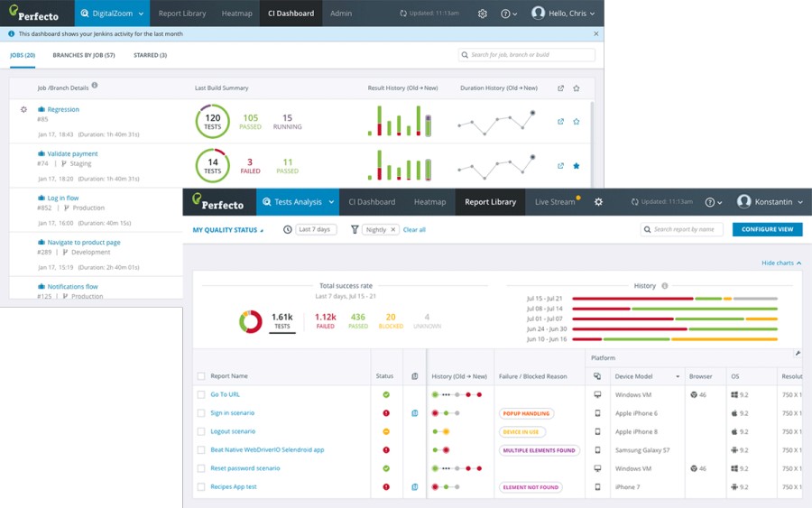Select all reports with header checkbox
This screenshot has width=812, height=508.
point(201,376)
